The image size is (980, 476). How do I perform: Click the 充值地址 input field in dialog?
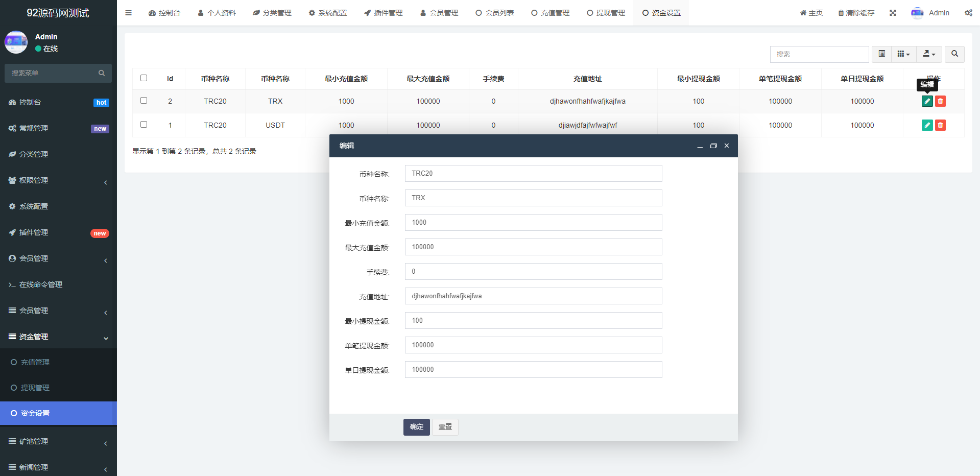pyautogui.click(x=533, y=296)
